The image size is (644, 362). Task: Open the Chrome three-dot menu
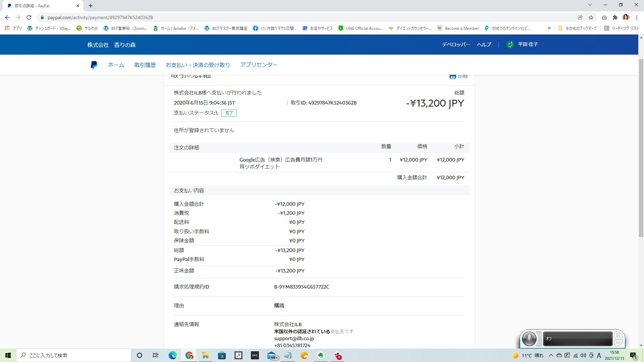637,17
